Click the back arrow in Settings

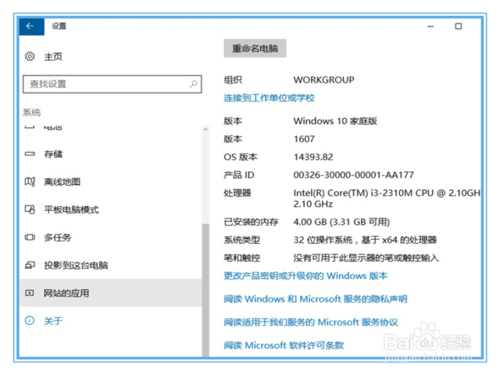pos(31,26)
